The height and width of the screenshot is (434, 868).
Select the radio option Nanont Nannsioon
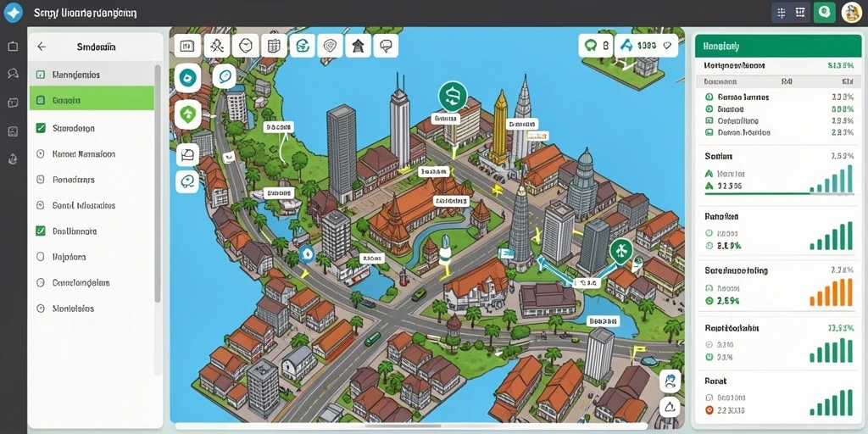pos(40,154)
